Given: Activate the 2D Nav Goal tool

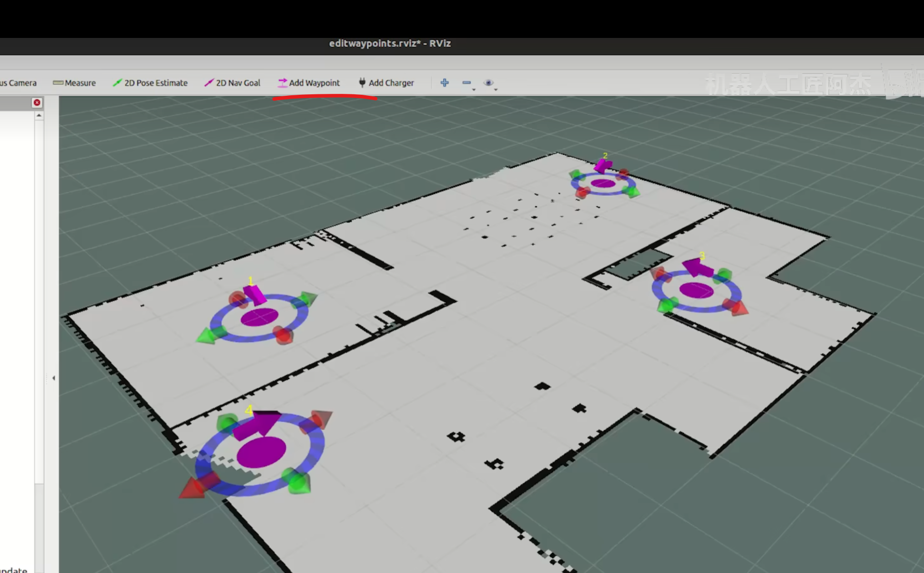Looking at the screenshot, I should click(232, 83).
